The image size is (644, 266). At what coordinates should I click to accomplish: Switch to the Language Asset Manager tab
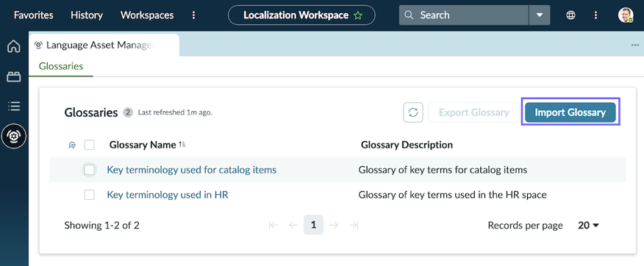click(104, 45)
